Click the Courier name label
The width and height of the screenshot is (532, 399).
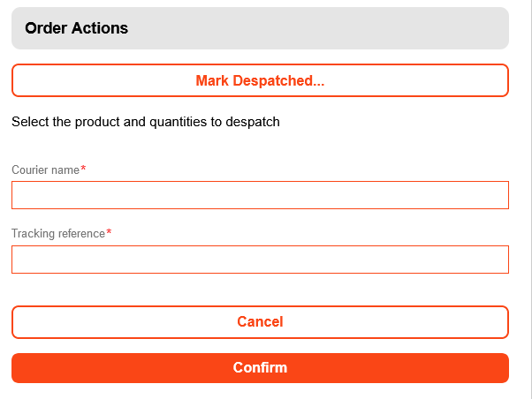coord(45,169)
